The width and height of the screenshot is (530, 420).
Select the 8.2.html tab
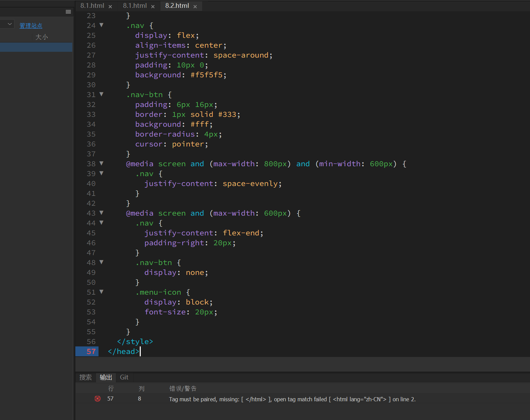coord(177,6)
